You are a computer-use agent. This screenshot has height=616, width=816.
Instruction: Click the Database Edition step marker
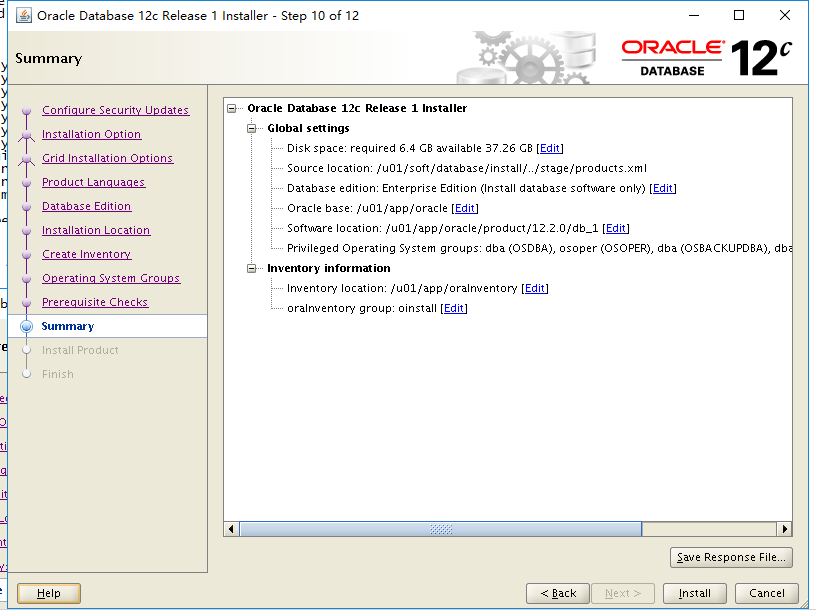coord(27,206)
